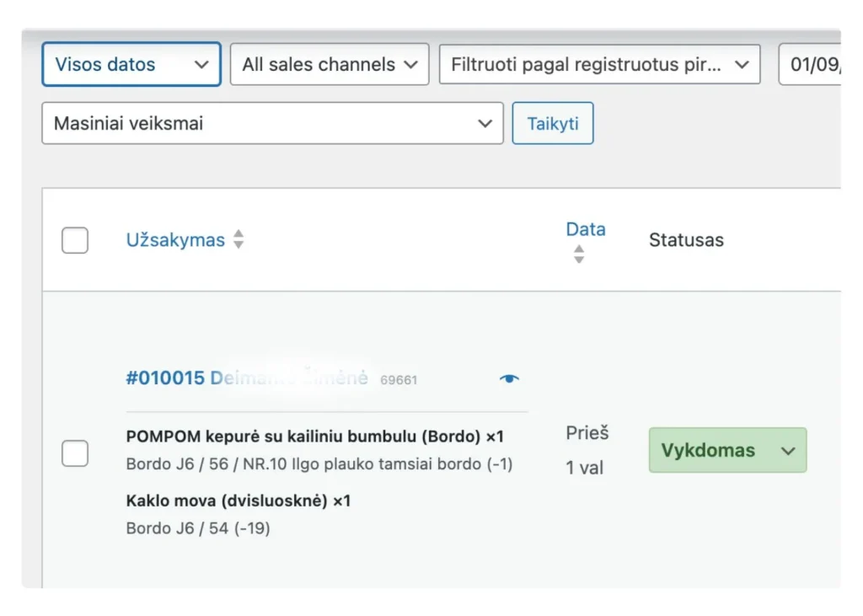
Task: Open the Masiniai veiksmai bulk actions dropdown
Action: [x=272, y=123]
